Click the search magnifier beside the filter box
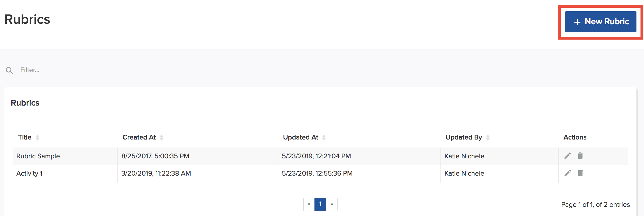 pyautogui.click(x=9, y=70)
